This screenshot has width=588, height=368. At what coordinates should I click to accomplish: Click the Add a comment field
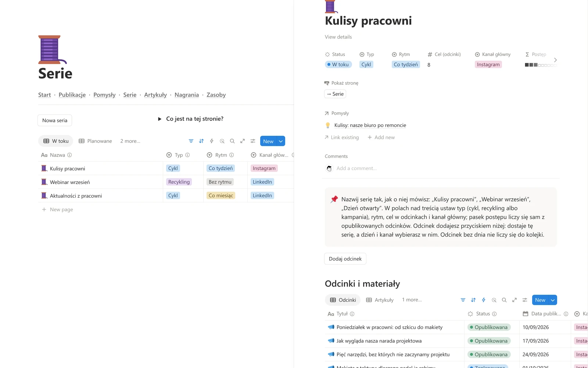(356, 168)
